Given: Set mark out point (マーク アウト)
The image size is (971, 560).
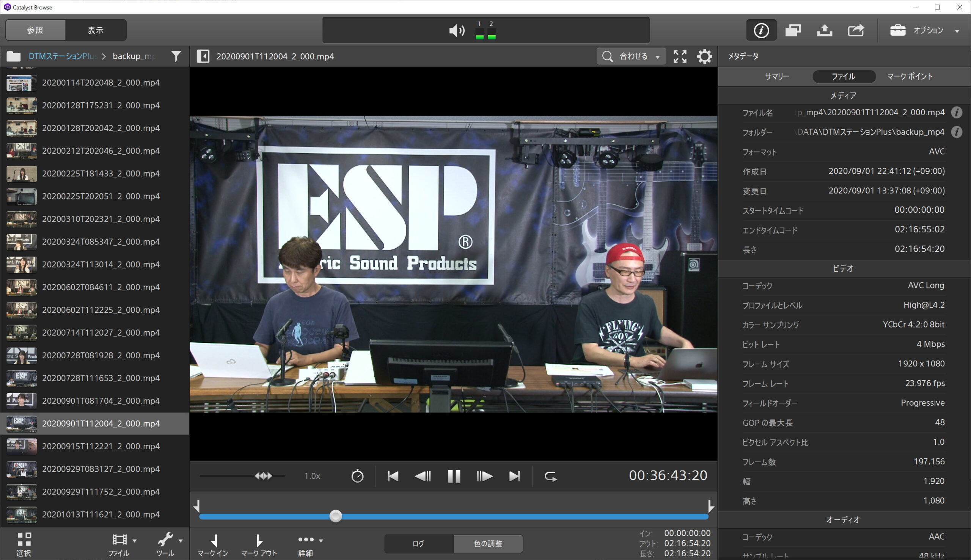Looking at the screenshot, I should [x=259, y=545].
